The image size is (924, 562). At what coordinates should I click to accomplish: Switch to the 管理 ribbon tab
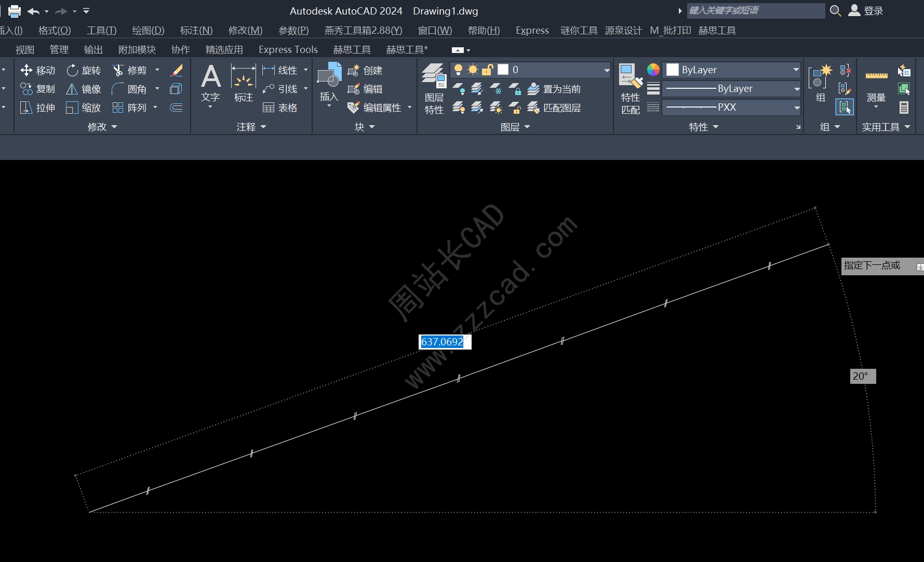click(x=59, y=49)
